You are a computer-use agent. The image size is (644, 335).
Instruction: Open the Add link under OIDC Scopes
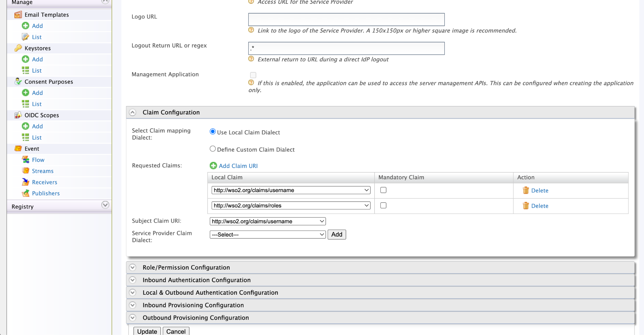tap(37, 126)
